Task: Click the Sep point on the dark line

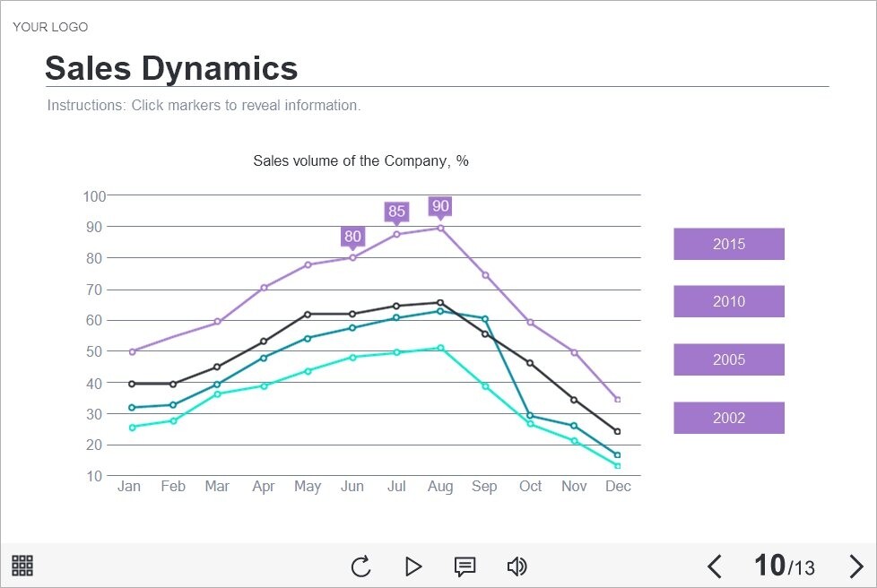Action: click(x=484, y=334)
